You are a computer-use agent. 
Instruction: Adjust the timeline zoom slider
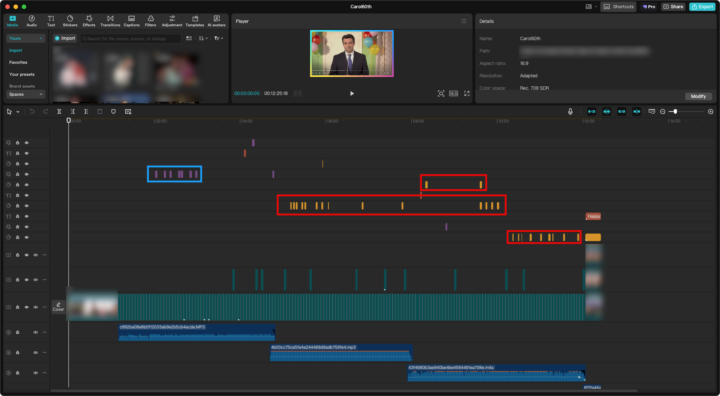pyautogui.click(x=686, y=112)
